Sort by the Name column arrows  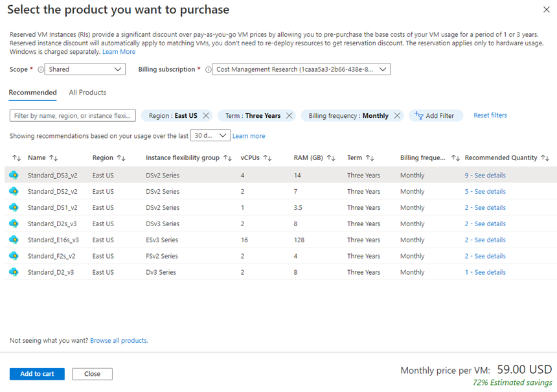coord(54,158)
